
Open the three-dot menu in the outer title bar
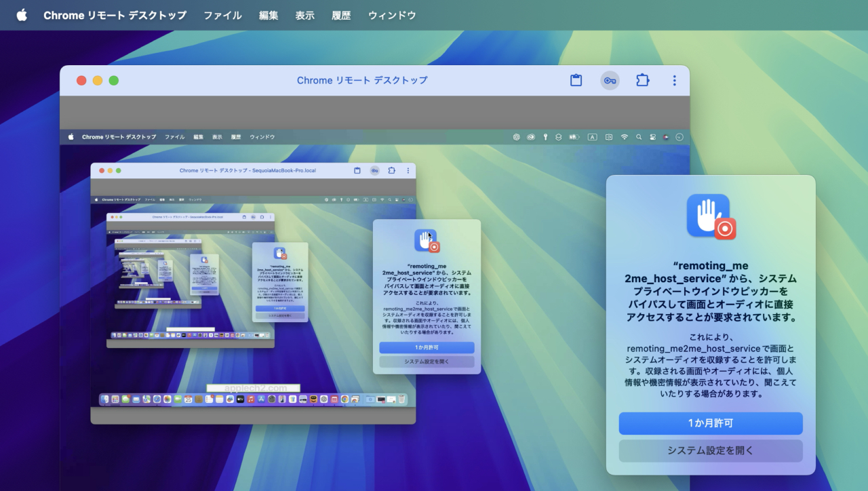point(674,81)
